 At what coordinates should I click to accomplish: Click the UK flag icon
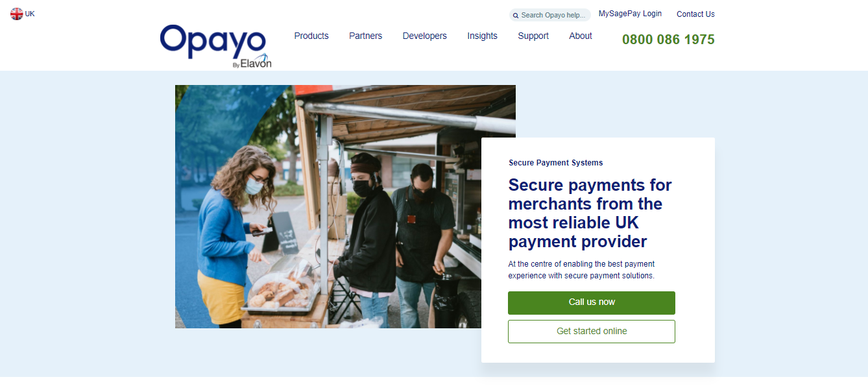[17, 14]
